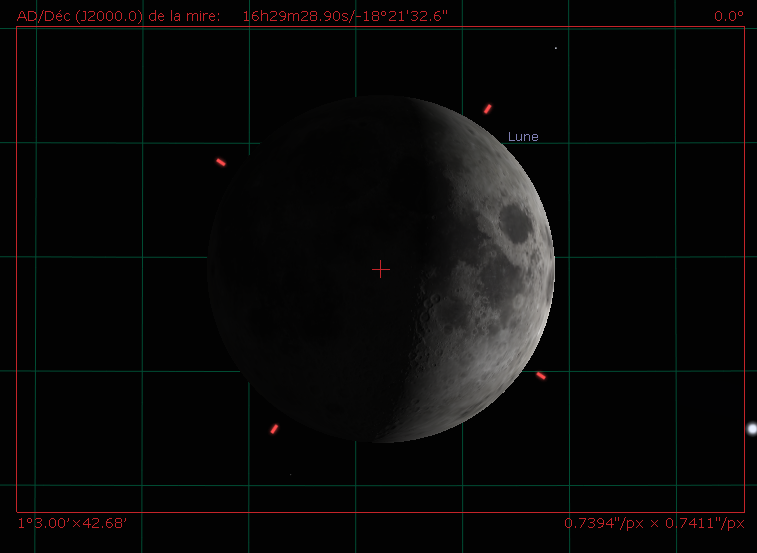Click the red crosshair at the Moon's center

[x=381, y=269]
